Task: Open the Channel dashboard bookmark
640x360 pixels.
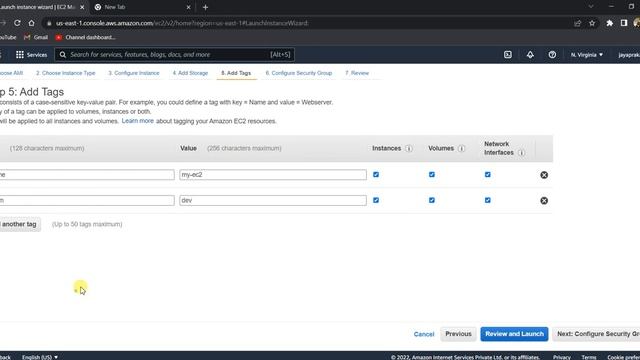Action: pos(86,37)
